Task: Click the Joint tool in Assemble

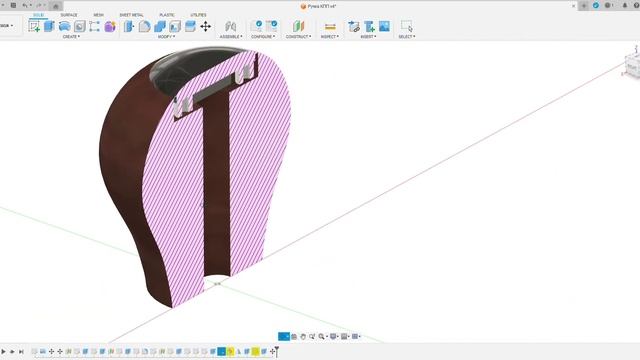Action: point(231,27)
